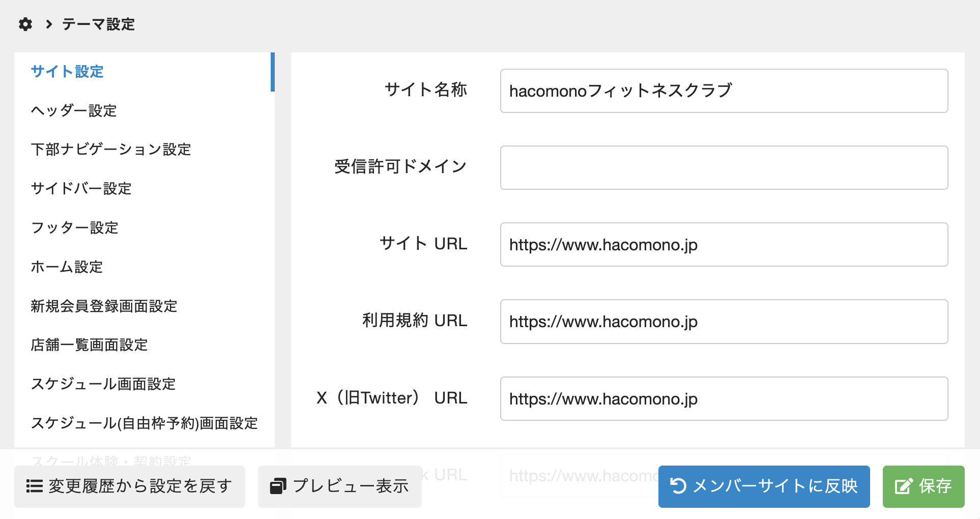Click the breadcrumb chevron arrow
980x519 pixels.
click(x=49, y=24)
